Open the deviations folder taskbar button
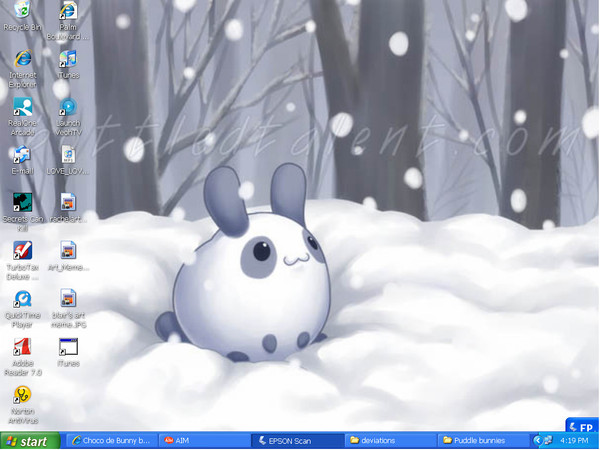Screen dimensions: 600x450 [391, 441]
